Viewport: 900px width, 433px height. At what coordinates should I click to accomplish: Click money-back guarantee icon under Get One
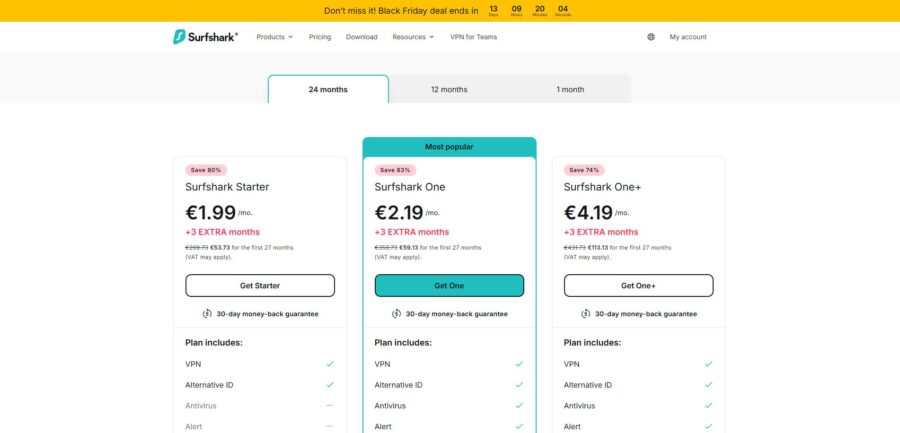click(397, 314)
